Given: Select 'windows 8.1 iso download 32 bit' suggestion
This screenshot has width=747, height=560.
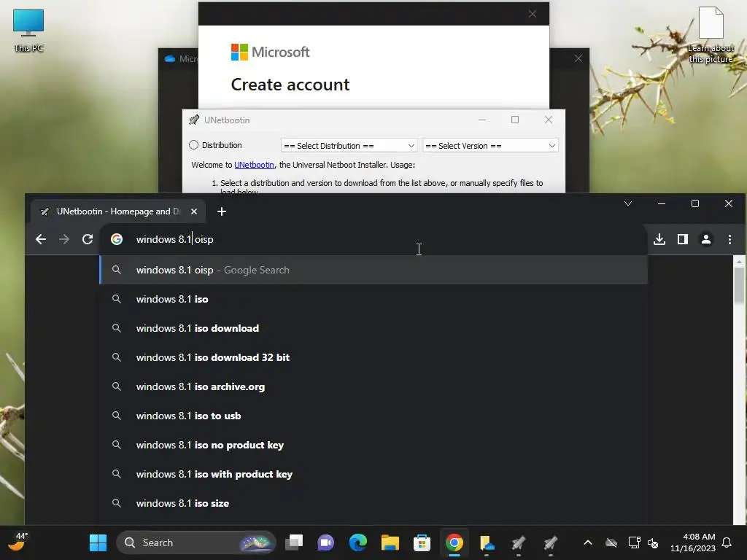Looking at the screenshot, I should click(373, 357).
